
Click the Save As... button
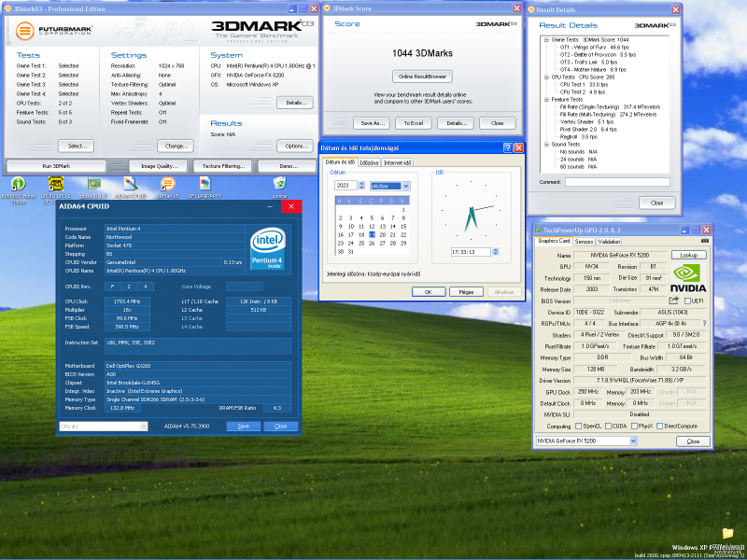[x=372, y=123]
